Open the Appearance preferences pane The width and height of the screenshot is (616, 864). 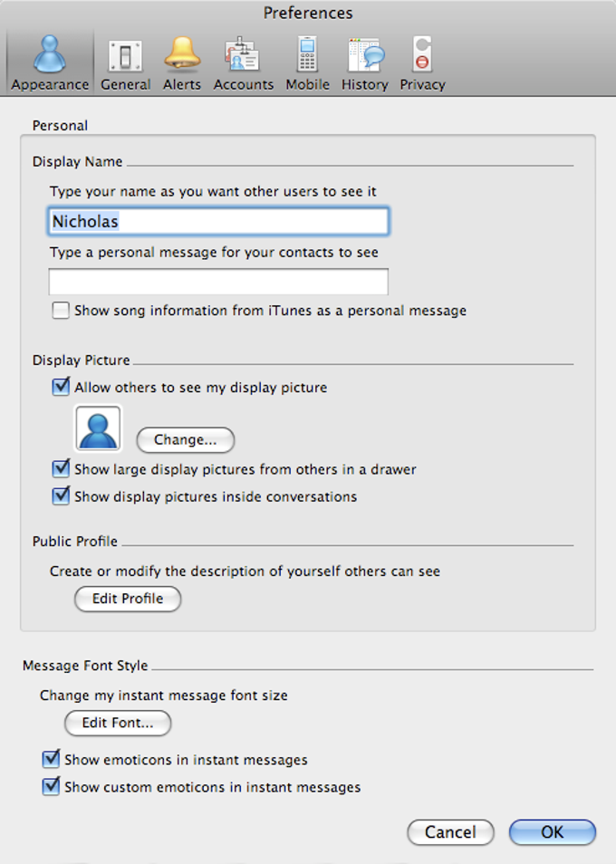coord(49,59)
